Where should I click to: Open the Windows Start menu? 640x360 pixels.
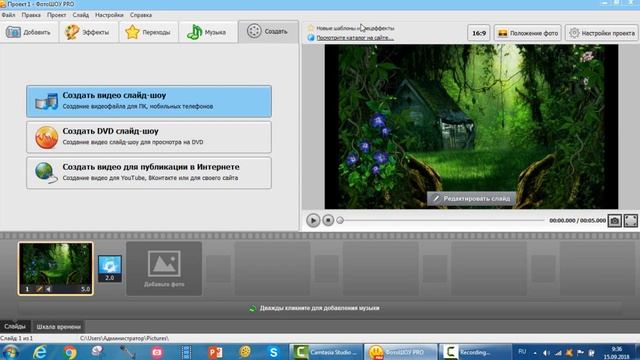click(x=10, y=352)
